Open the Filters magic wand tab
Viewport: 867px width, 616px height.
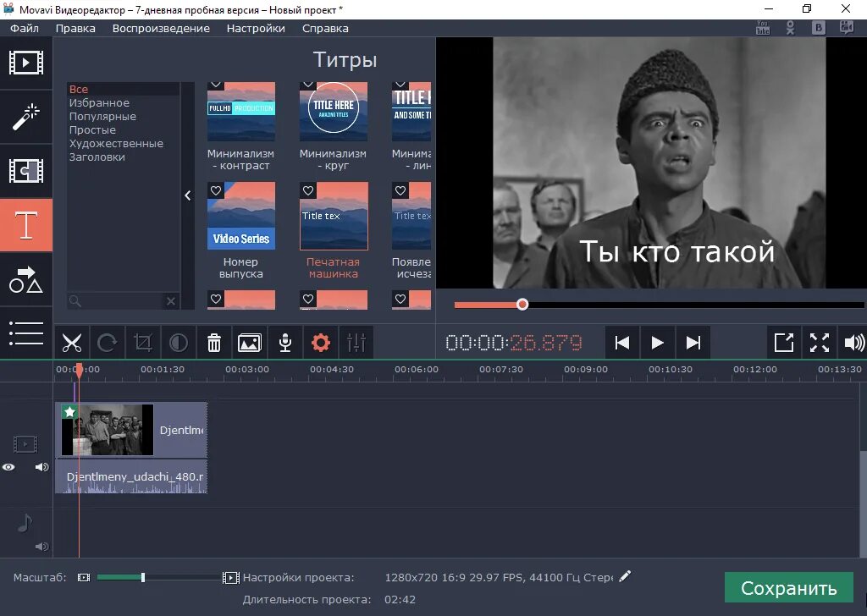coord(26,117)
